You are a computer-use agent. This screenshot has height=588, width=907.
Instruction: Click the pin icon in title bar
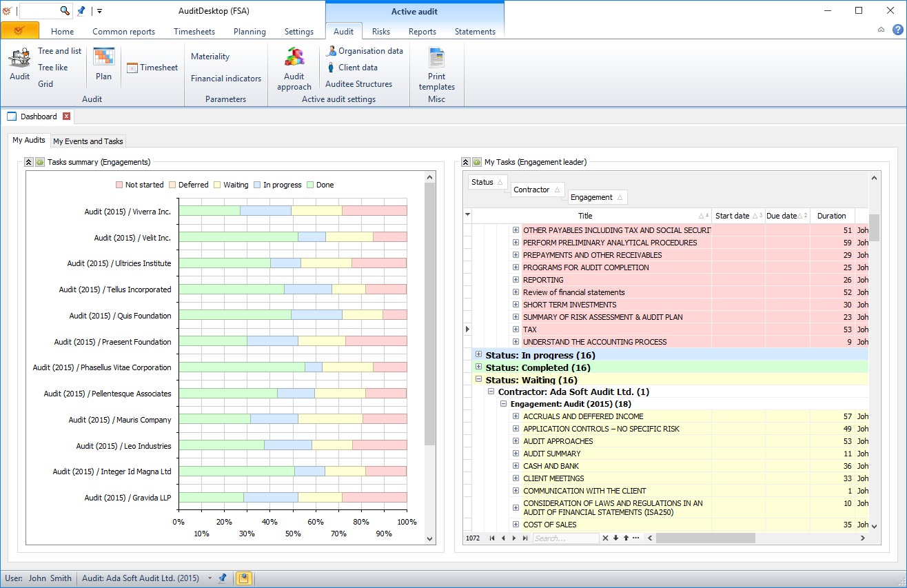(x=81, y=10)
